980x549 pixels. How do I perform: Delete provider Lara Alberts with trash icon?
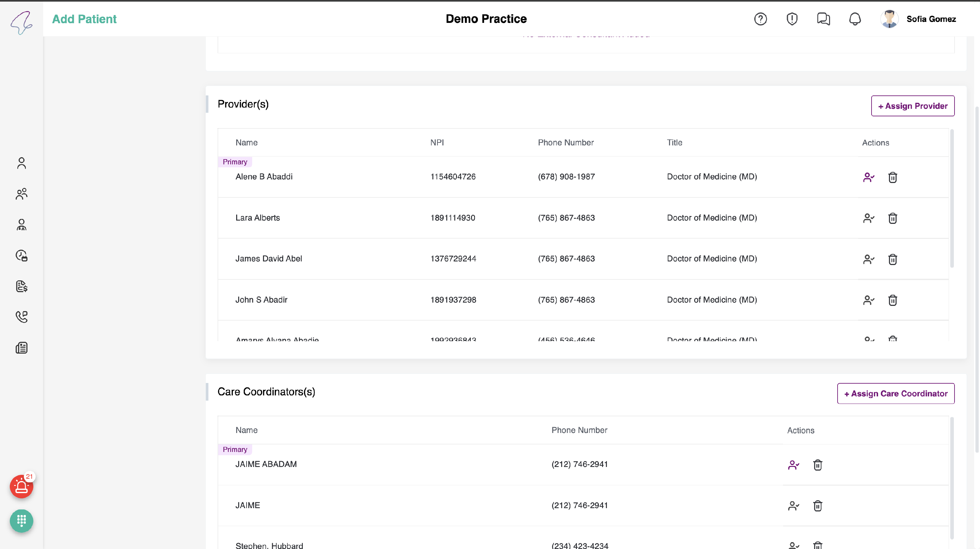(892, 218)
